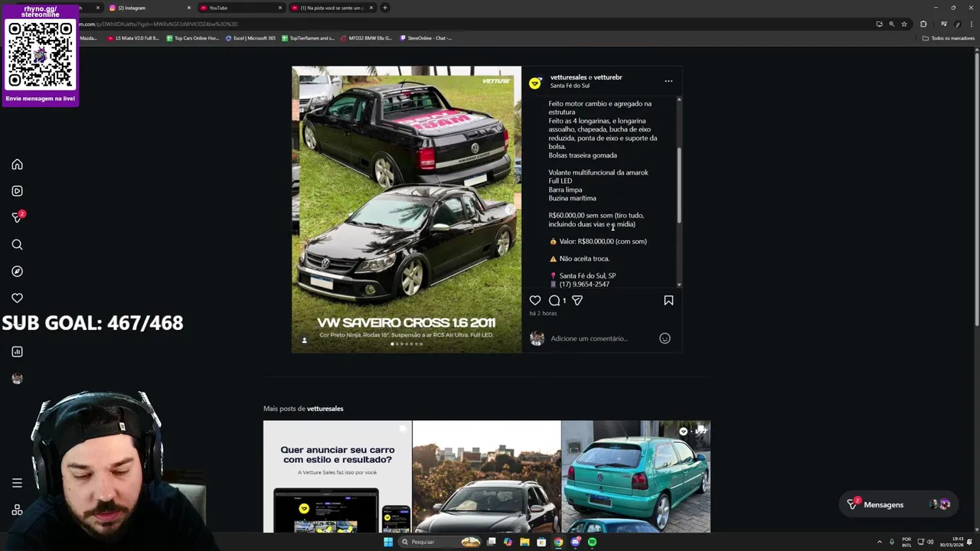
Task: Like the Saveiro Cross post
Action: [x=535, y=301]
